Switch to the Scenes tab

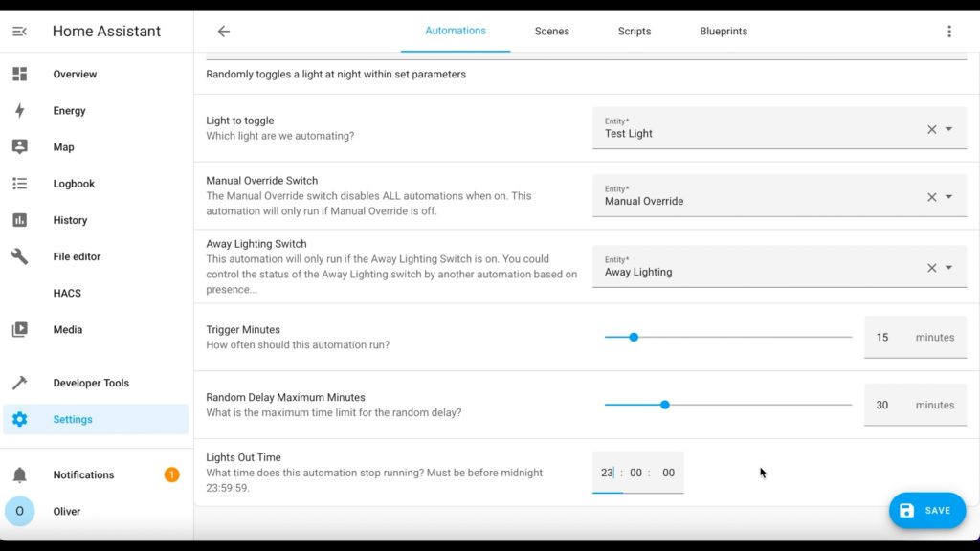tap(551, 32)
